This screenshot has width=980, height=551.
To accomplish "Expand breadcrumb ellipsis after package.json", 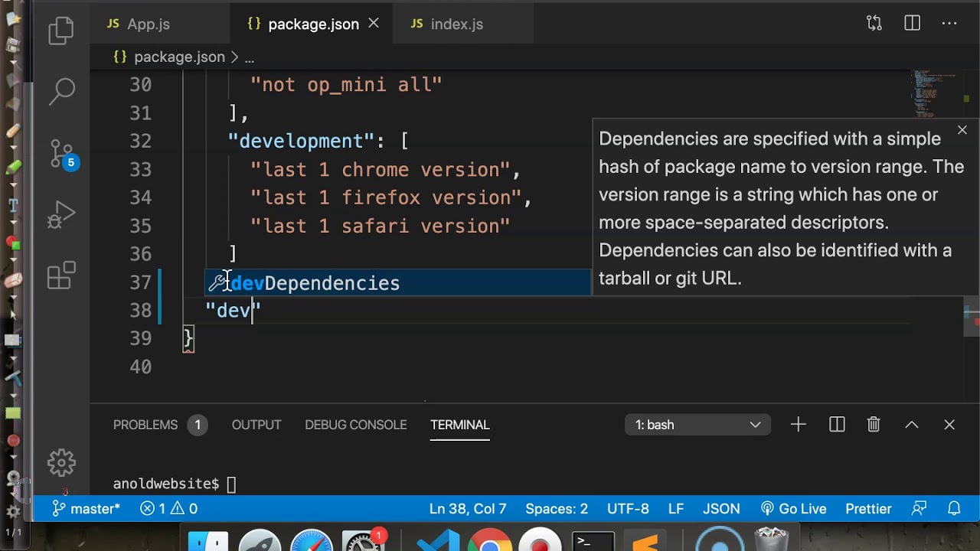I will (249, 57).
